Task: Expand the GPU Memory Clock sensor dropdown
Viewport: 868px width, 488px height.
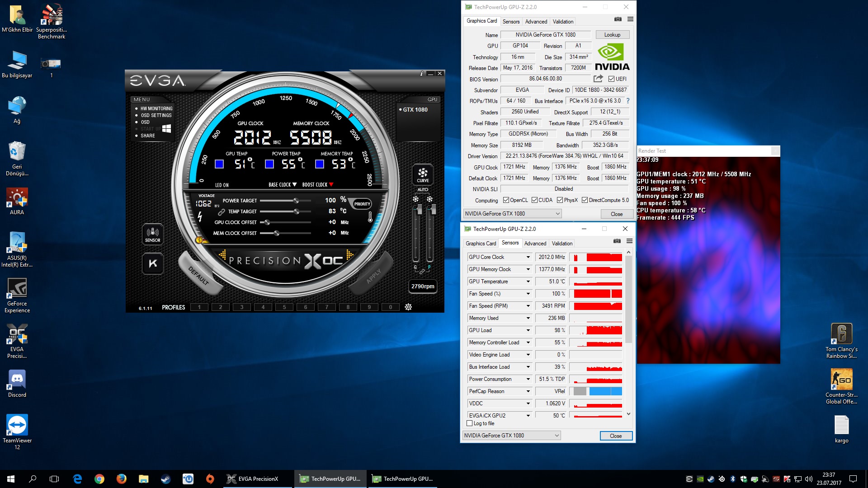Action: click(528, 269)
